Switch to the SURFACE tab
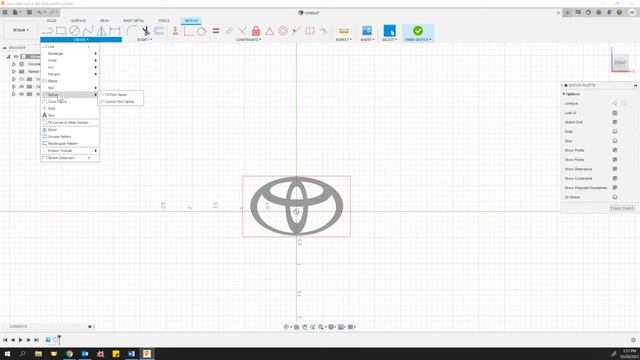640x360 pixels. point(78,20)
